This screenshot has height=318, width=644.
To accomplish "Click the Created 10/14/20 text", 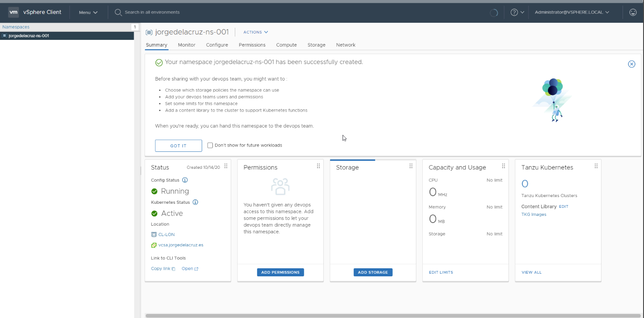I will coord(203,168).
